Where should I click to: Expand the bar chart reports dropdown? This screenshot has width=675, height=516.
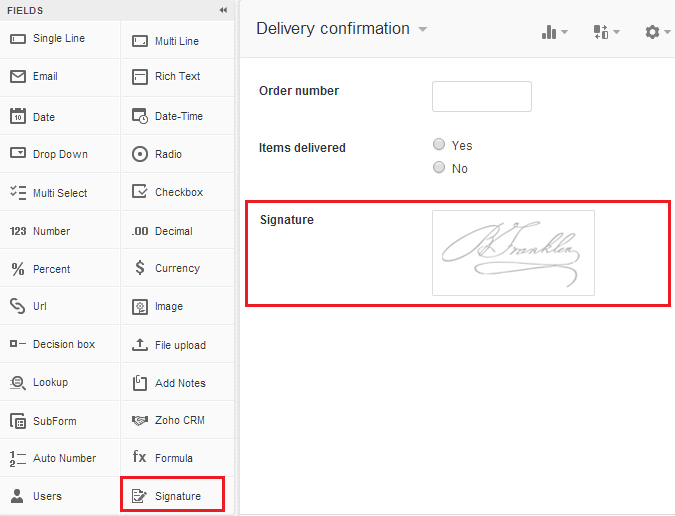[554, 32]
